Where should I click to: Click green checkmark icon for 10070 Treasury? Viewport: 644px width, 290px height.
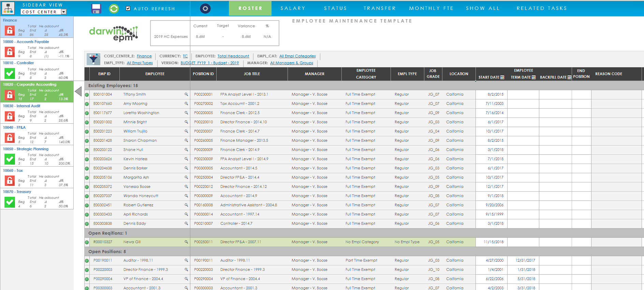coord(10,202)
